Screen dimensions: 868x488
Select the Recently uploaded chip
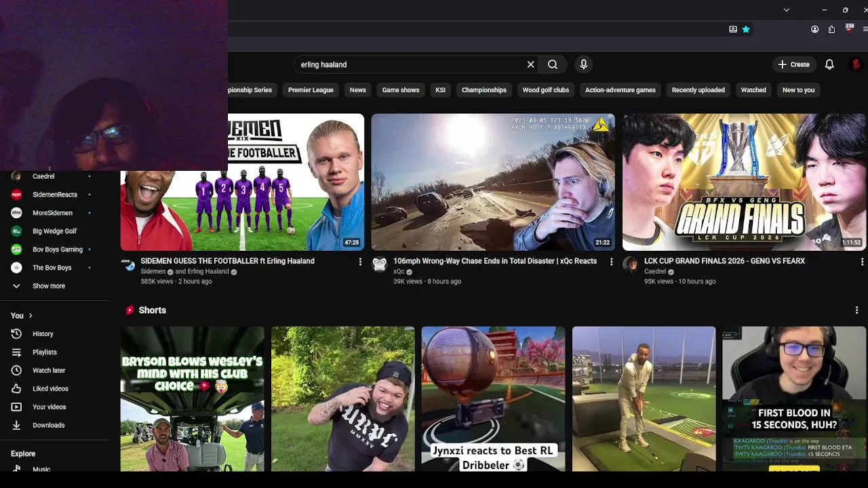point(698,90)
